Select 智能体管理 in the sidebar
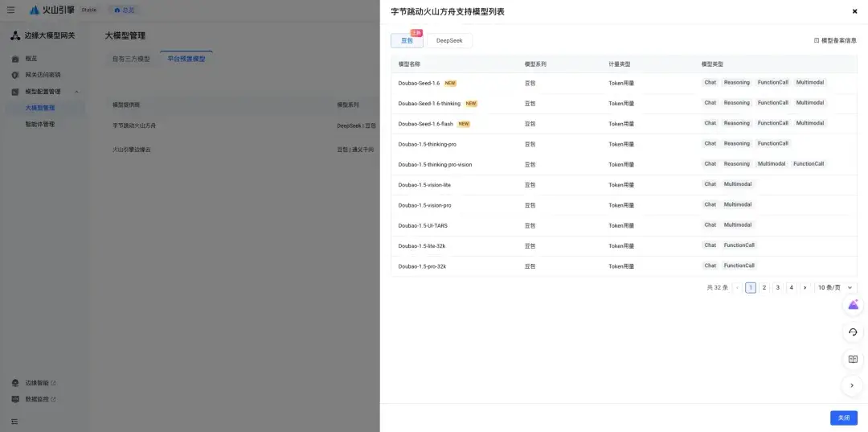Image resolution: width=868 pixels, height=432 pixels. click(x=40, y=125)
